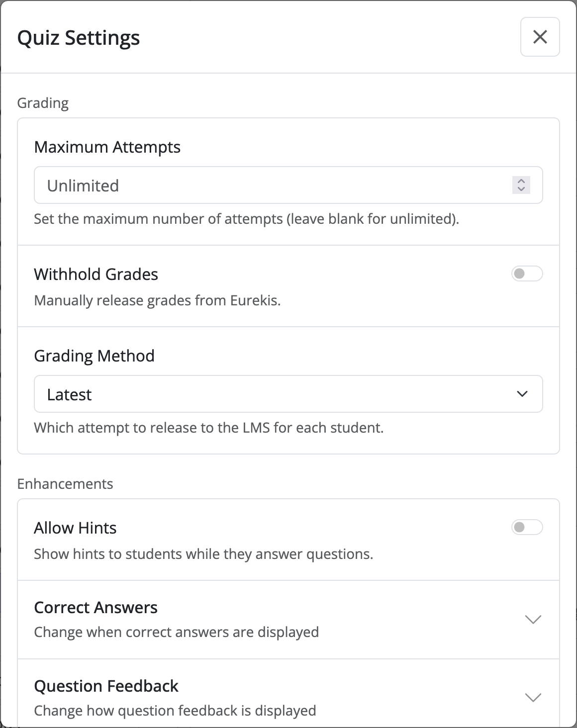Toggle manual grade release from Eurekis

pos(528,273)
